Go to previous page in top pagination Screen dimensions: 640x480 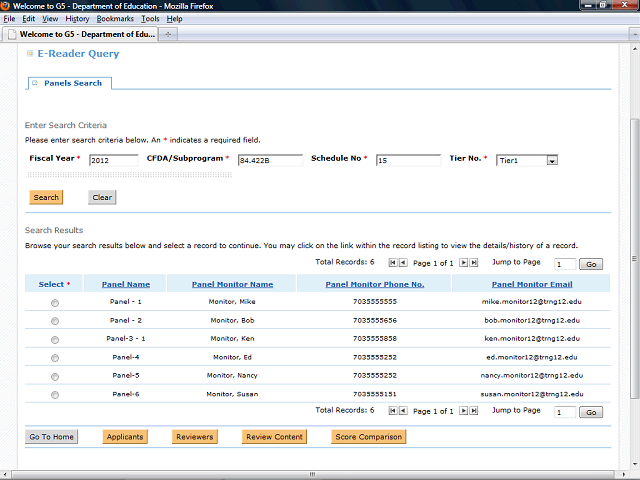click(403, 263)
